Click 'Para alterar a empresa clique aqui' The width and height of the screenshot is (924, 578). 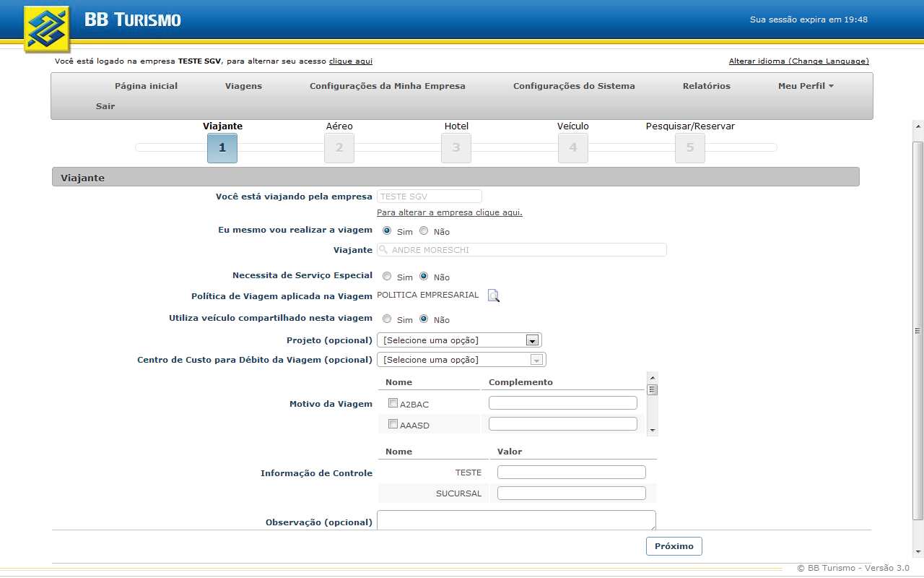[x=450, y=212]
